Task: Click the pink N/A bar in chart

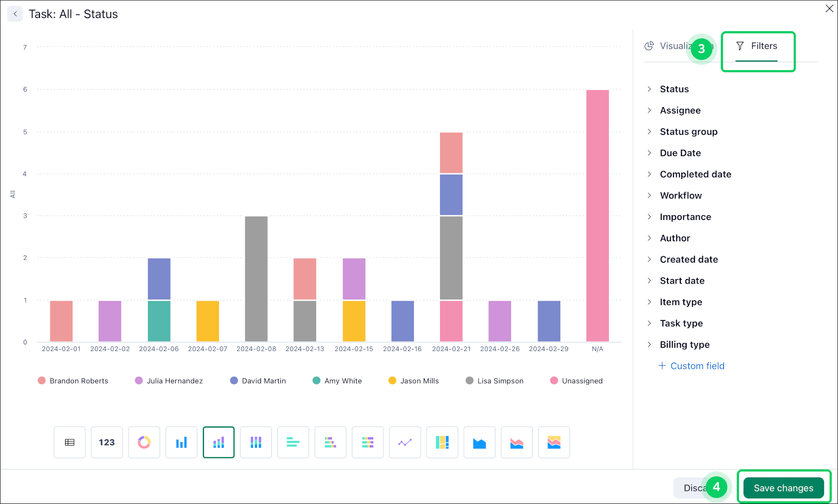Action: (x=597, y=216)
